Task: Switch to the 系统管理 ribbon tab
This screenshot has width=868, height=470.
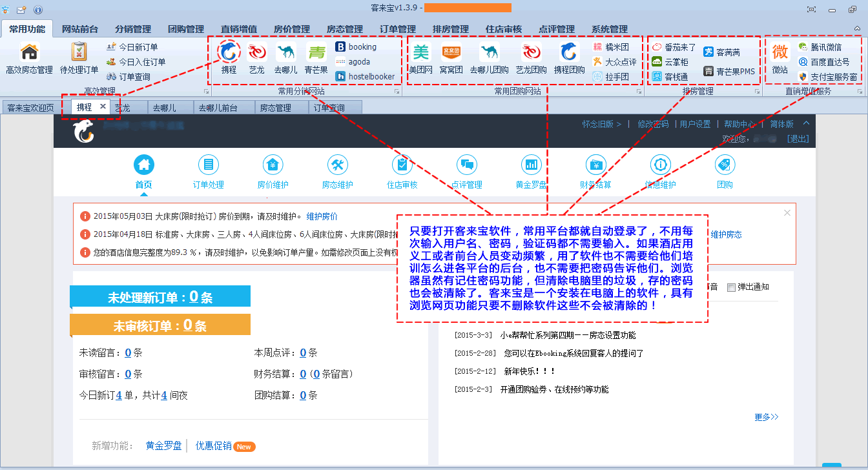Action: (610, 29)
